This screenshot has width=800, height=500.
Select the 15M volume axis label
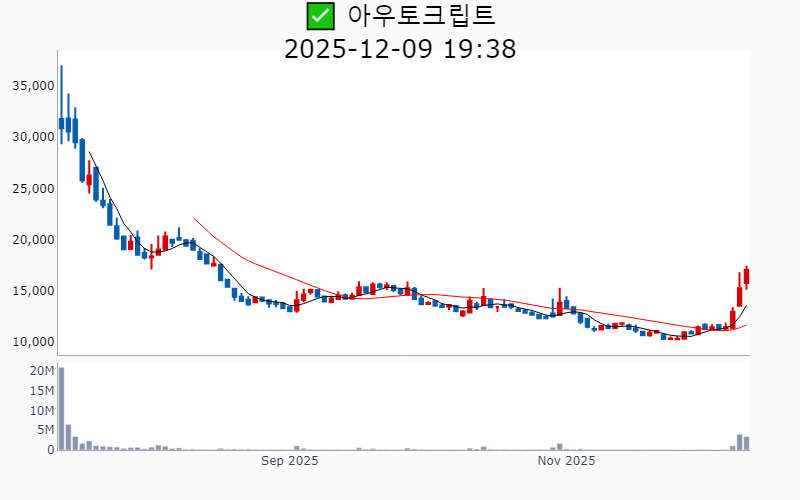(x=41, y=391)
